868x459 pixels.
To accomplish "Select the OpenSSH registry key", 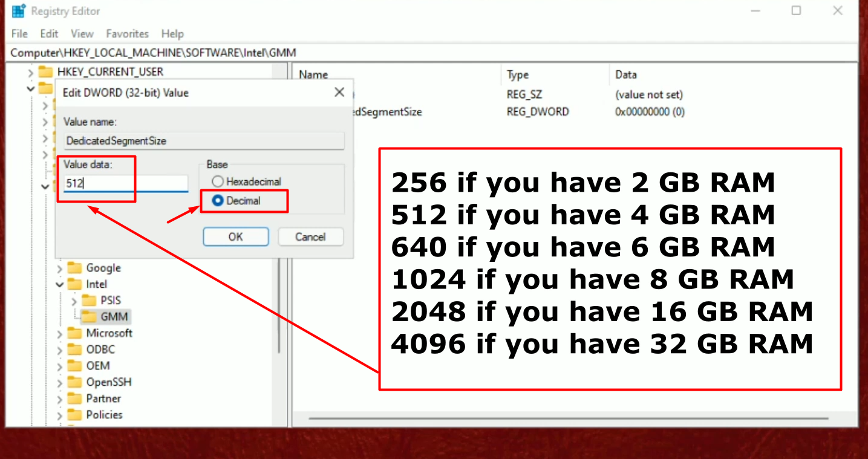I will click(109, 382).
